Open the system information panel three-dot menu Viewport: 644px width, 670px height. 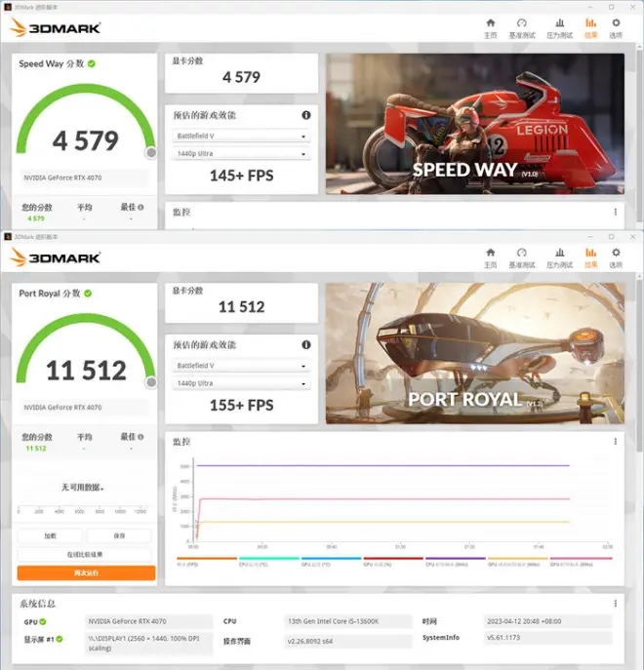(x=615, y=604)
